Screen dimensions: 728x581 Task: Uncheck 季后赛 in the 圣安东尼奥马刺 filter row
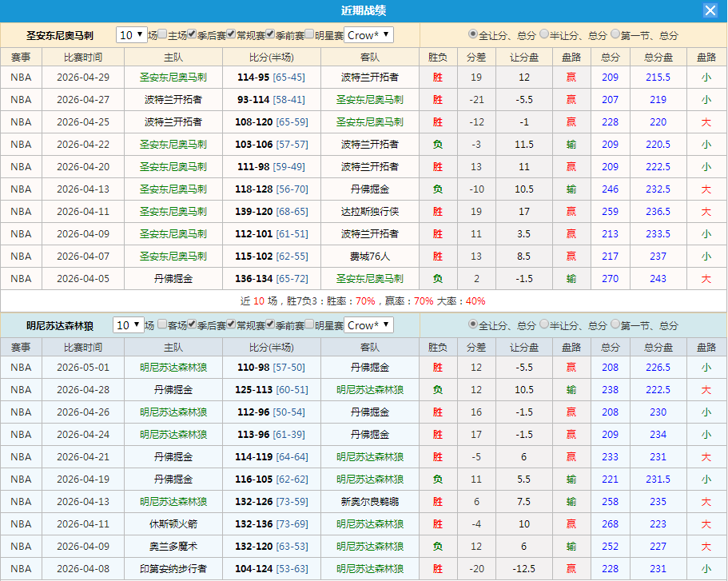(192, 34)
